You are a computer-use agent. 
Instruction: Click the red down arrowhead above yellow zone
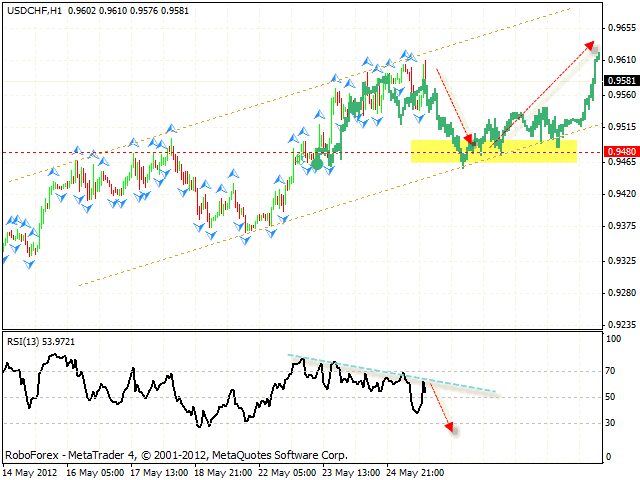(x=466, y=139)
